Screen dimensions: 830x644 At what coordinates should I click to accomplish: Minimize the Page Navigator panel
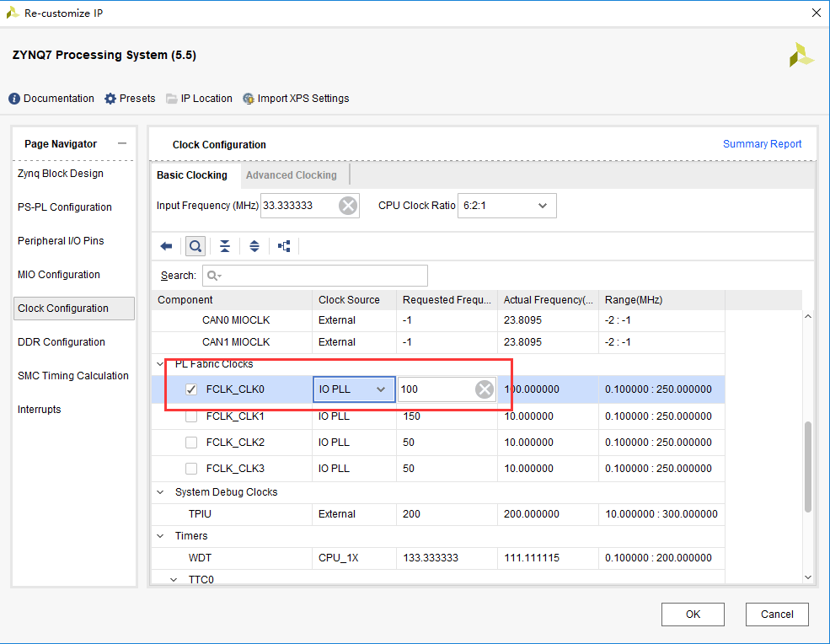click(122, 143)
